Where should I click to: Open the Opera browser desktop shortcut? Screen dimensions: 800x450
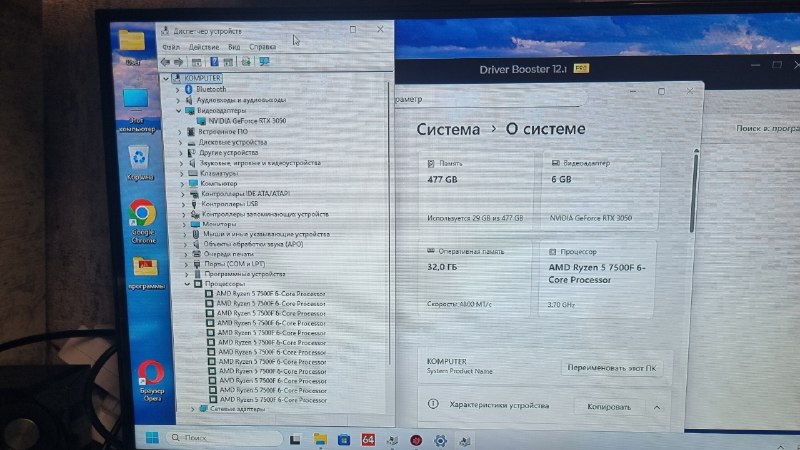[151, 375]
